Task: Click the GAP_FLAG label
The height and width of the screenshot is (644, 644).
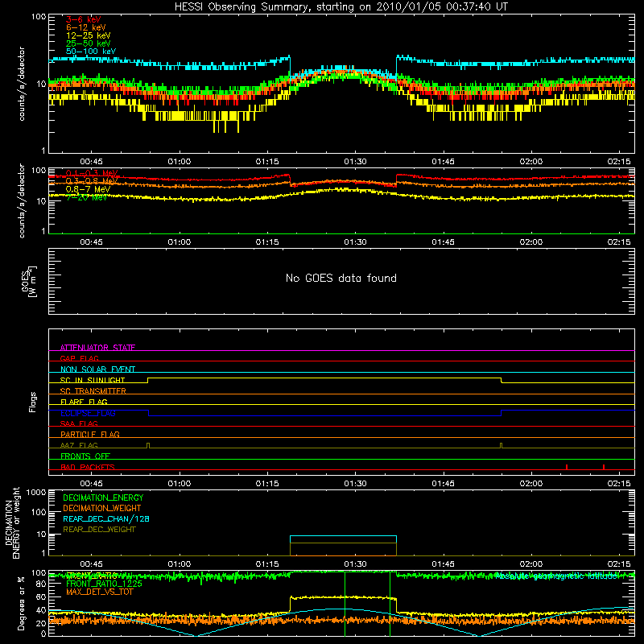Action: point(79,358)
